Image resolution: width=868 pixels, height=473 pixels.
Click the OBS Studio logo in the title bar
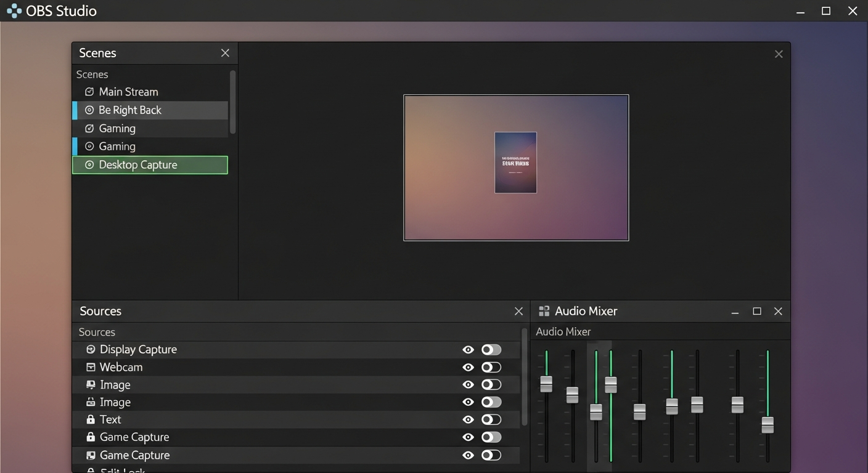[13, 10]
